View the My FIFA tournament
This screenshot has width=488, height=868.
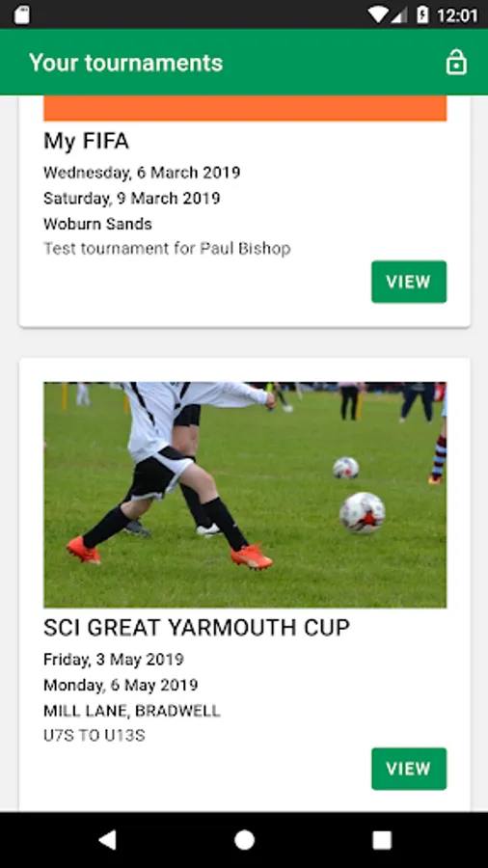coord(409,282)
